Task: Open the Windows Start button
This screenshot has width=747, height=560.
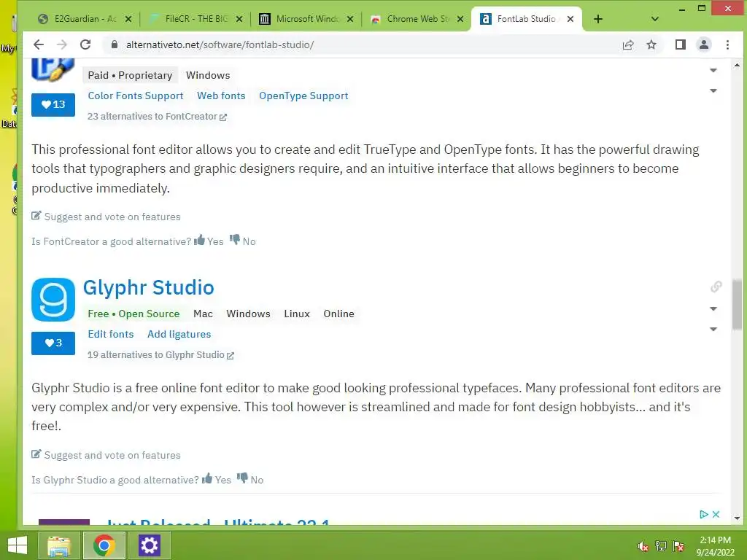Action: click(x=18, y=545)
